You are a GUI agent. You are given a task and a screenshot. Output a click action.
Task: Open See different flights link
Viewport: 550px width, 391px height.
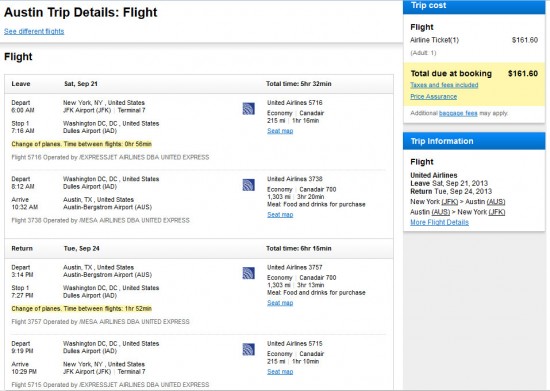click(x=34, y=31)
